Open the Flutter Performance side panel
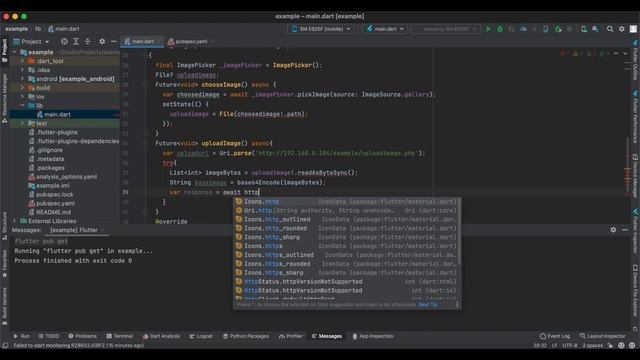The height and width of the screenshot is (360, 640). coord(636,117)
